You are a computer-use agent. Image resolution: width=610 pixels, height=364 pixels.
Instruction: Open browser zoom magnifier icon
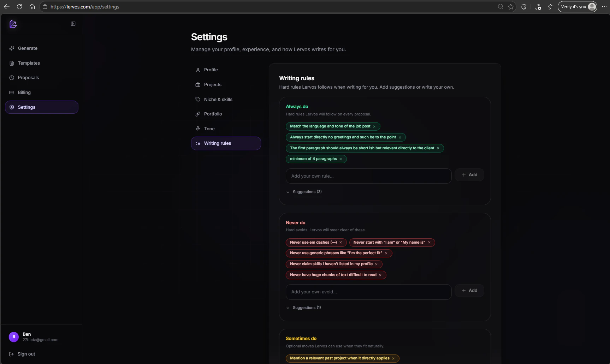click(501, 7)
